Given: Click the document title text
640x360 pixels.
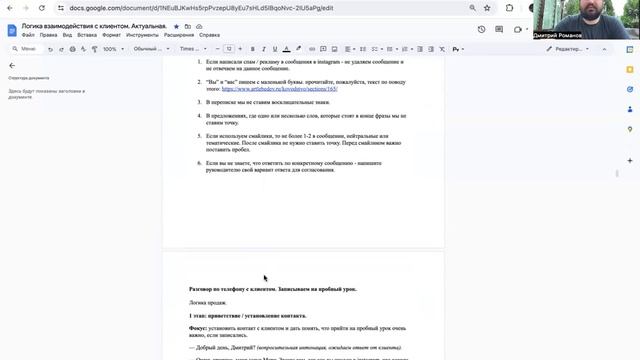Looking at the screenshot, I should tap(94, 26).
